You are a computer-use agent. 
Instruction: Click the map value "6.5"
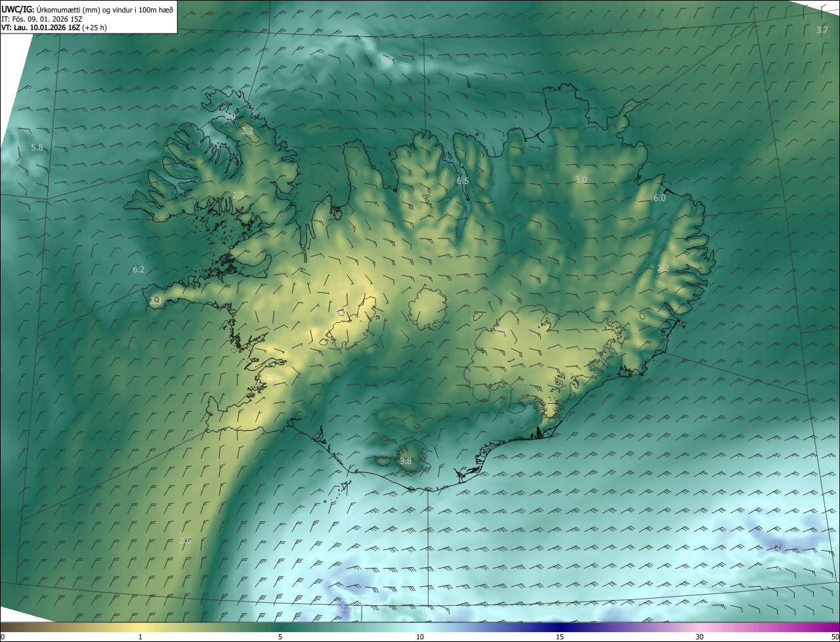(463, 181)
